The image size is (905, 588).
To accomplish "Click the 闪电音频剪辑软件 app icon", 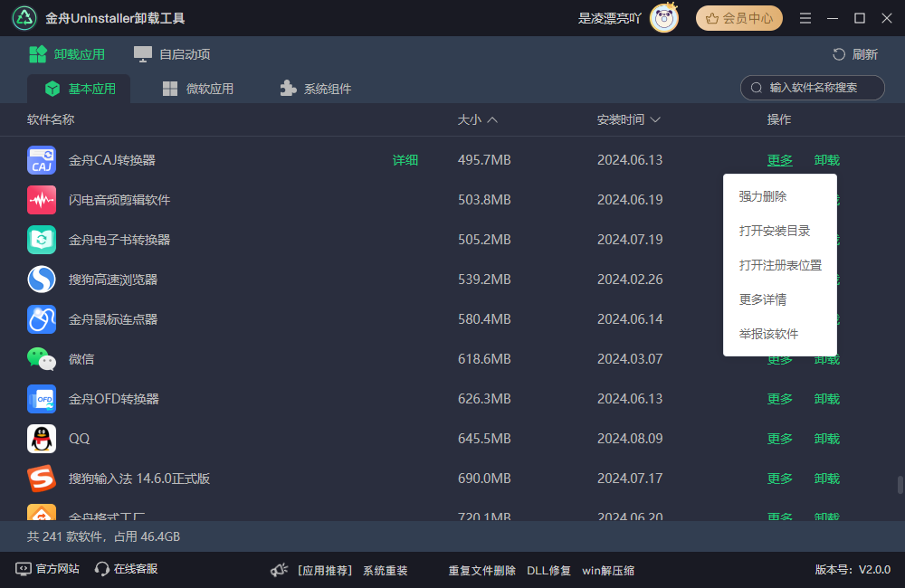I will (42, 200).
